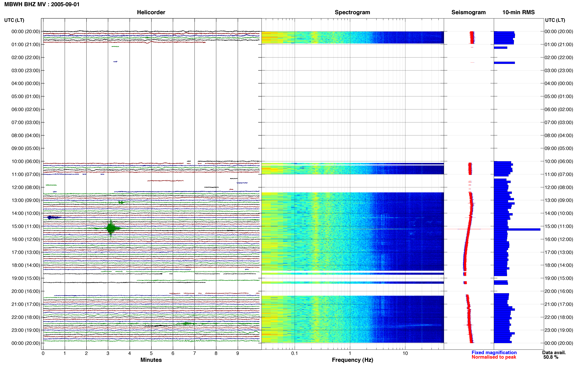Select the 'Seismogram' panel heading
This screenshot has width=588, height=368.
468,12
